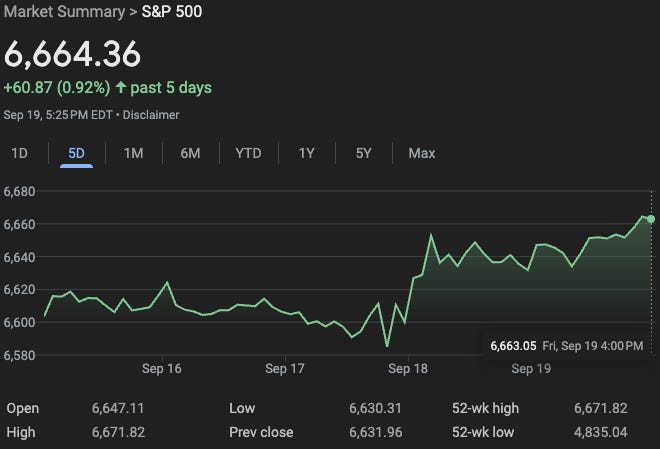Viewport: 660px width, 449px height.
Task: Click the Fri, Sep 19 4:00 PM tooltip date
Action: tap(593, 346)
